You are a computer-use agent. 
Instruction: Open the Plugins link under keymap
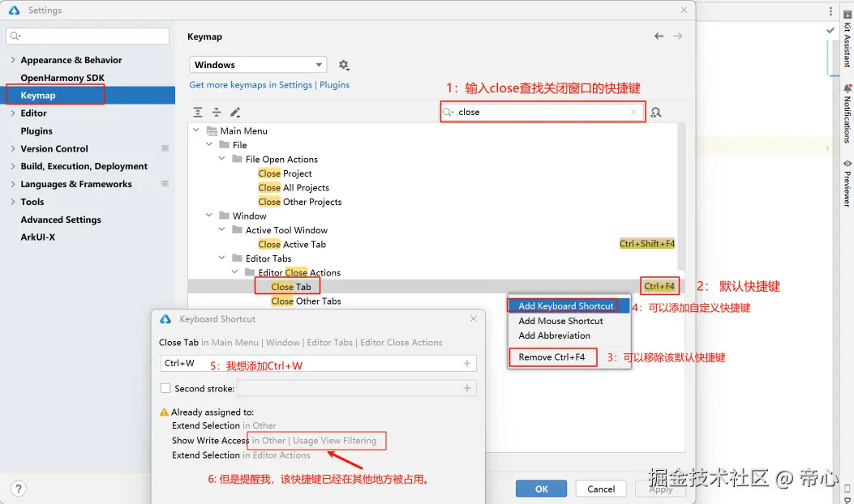[334, 85]
